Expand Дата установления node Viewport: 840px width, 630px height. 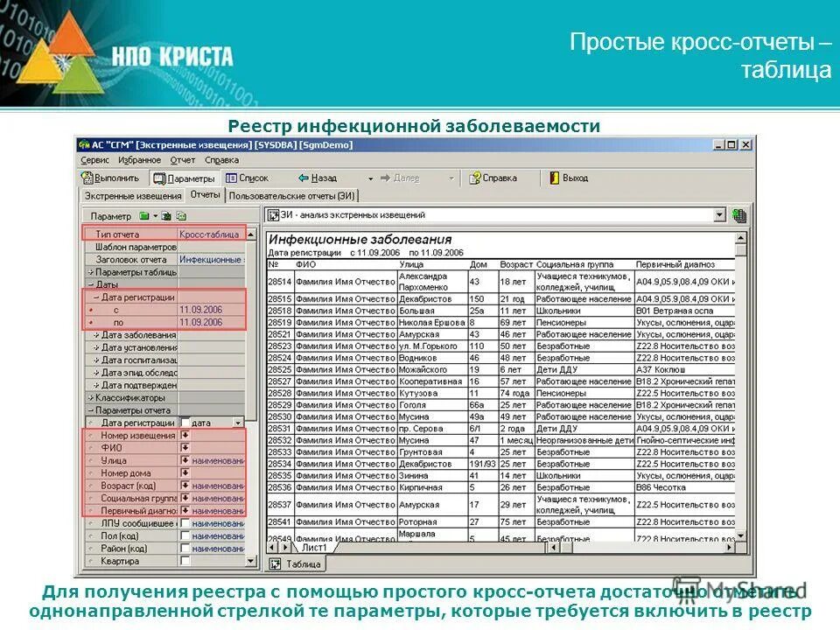96,347
